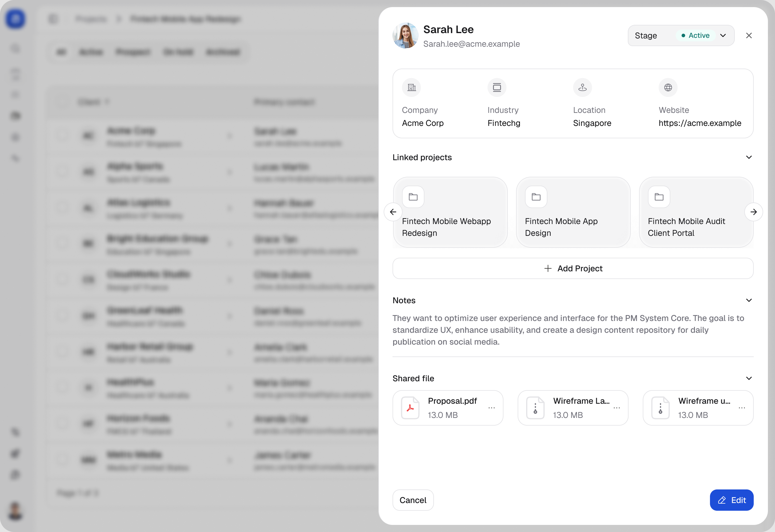
Task: Click the blue Edit button
Action: (x=732, y=500)
